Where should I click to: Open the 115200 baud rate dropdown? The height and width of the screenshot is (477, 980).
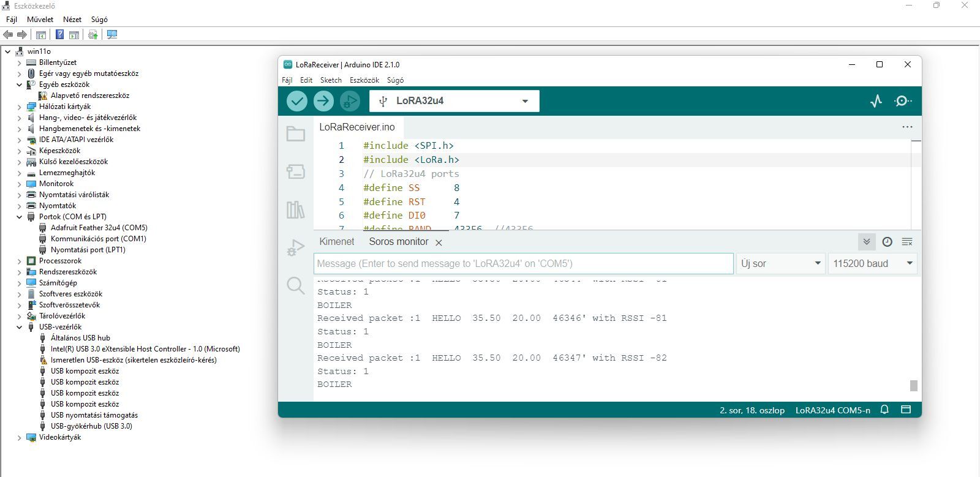[x=873, y=263]
